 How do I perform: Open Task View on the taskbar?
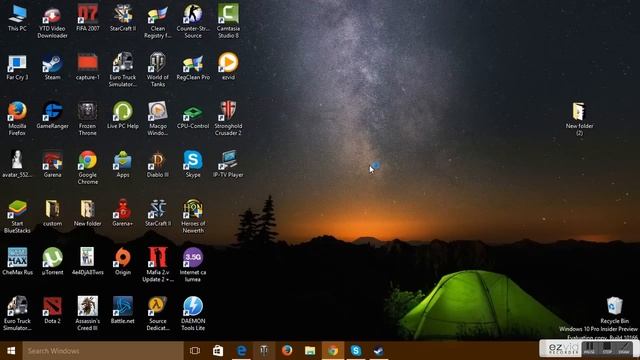[195, 351]
